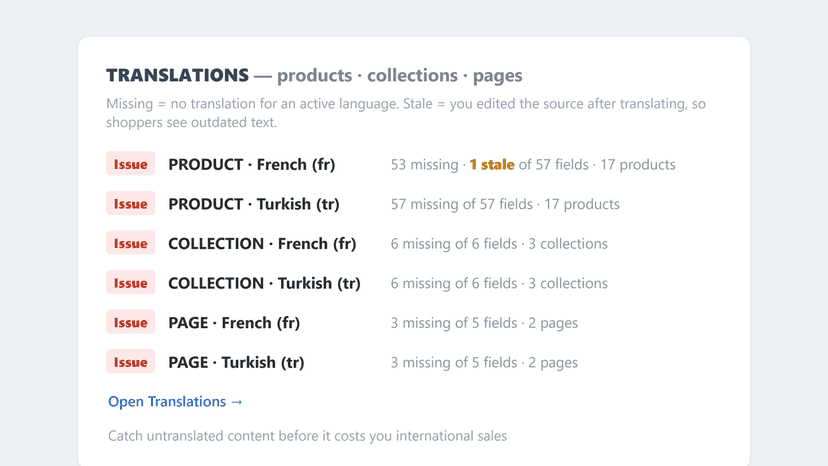828x466 pixels.
Task: Select 'PRODUCT · French (fr)' row label
Action: tap(251, 164)
